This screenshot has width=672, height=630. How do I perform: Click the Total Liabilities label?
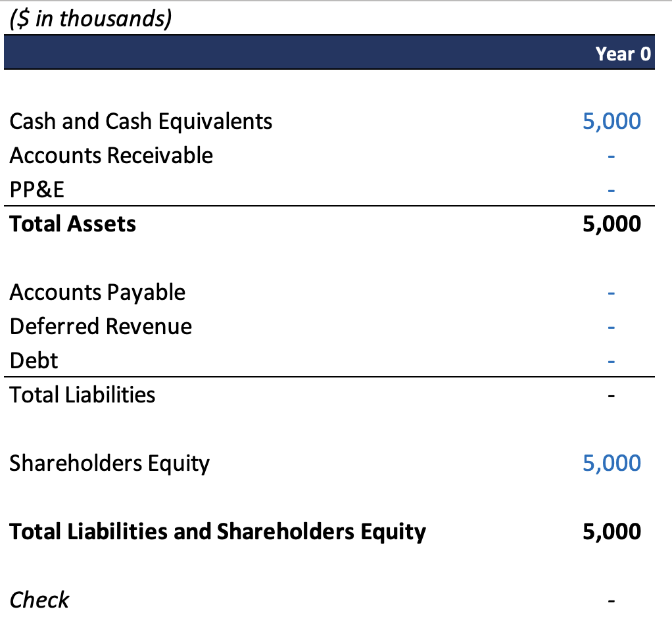[82, 395]
